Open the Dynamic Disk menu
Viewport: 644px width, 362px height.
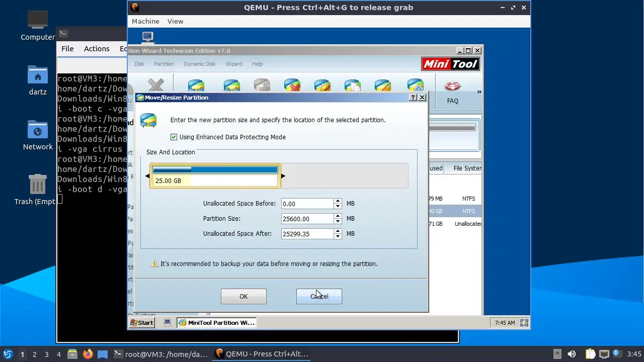(200, 64)
